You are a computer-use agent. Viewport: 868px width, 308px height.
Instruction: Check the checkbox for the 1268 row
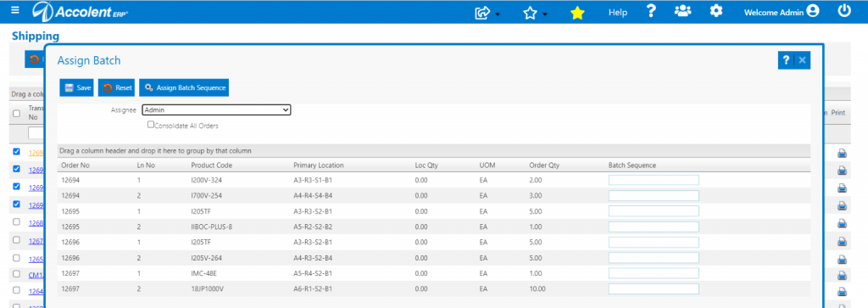click(17, 221)
